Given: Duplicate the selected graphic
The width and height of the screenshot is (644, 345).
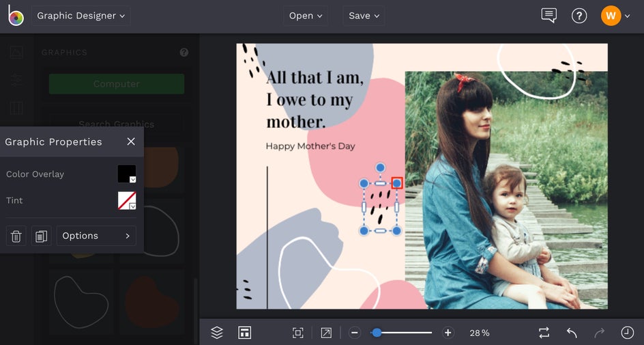Looking at the screenshot, I should (41, 236).
